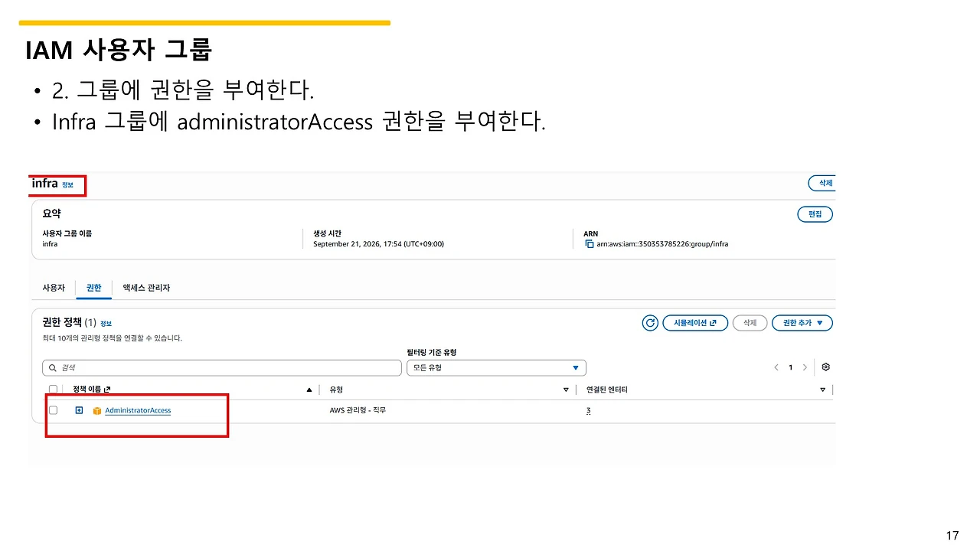Click the 편집 button in summary
Image resolution: width=980 pixels, height=551 pixels.
click(815, 214)
